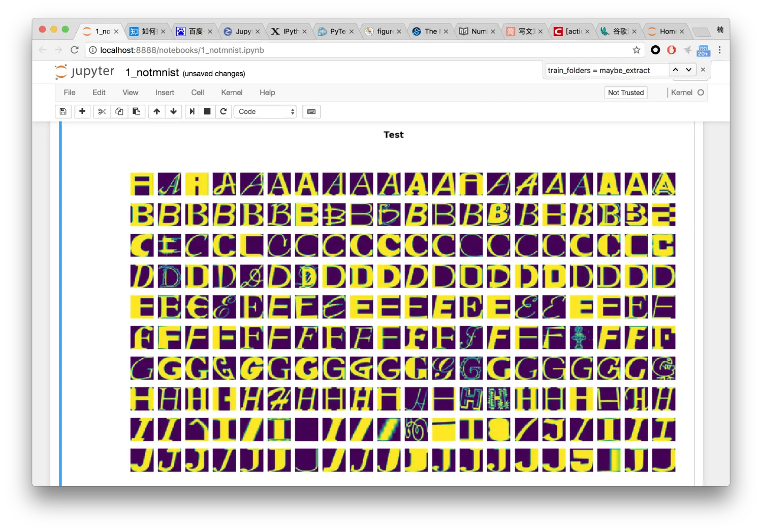View site information icon in address bar

click(92, 50)
